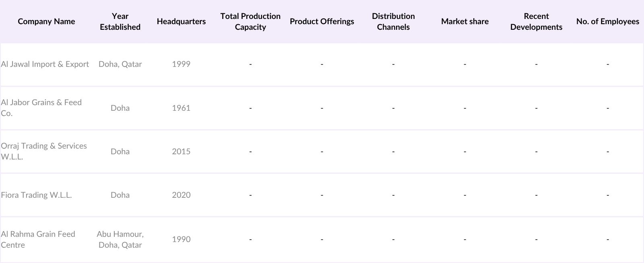Click the 2015 value cell
The width and height of the screenshot is (644, 263).
[x=181, y=151]
